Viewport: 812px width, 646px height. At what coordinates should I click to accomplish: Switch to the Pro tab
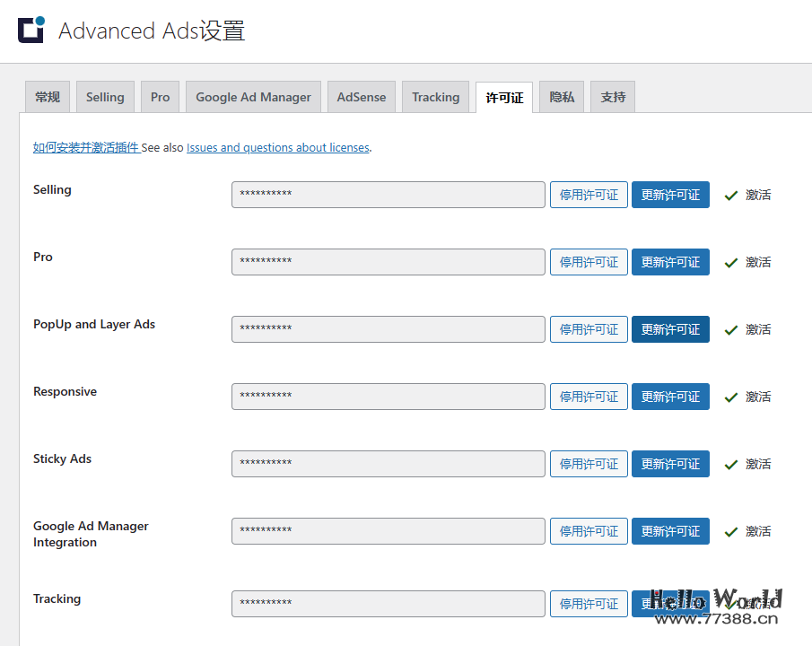point(160,97)
